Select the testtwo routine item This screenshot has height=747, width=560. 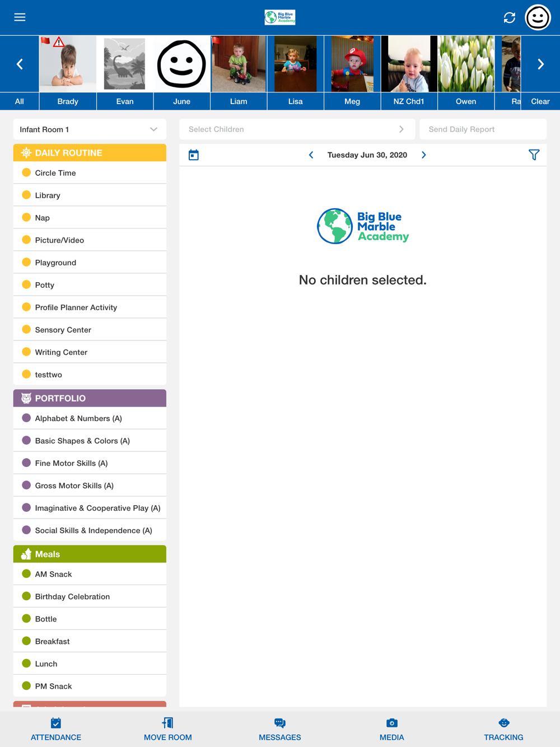pyautogui.click(x=90, y=375)
